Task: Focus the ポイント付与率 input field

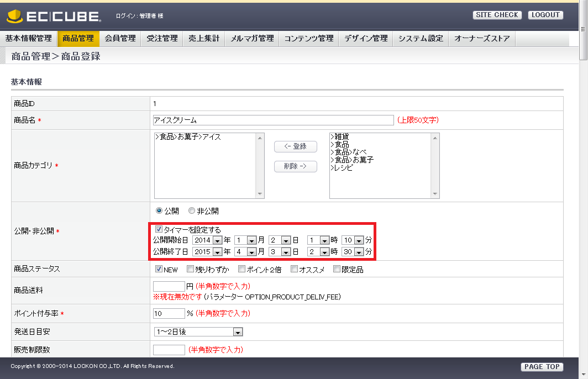Action: [x=169, y=313]
